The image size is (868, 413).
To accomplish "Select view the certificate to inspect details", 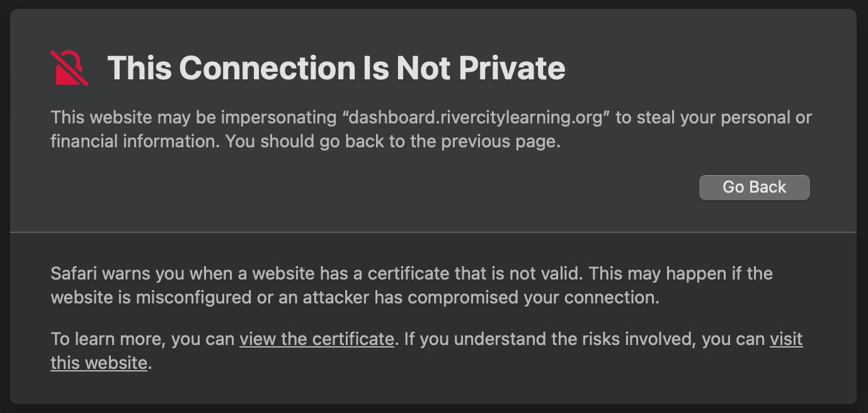I will (316, 339).
